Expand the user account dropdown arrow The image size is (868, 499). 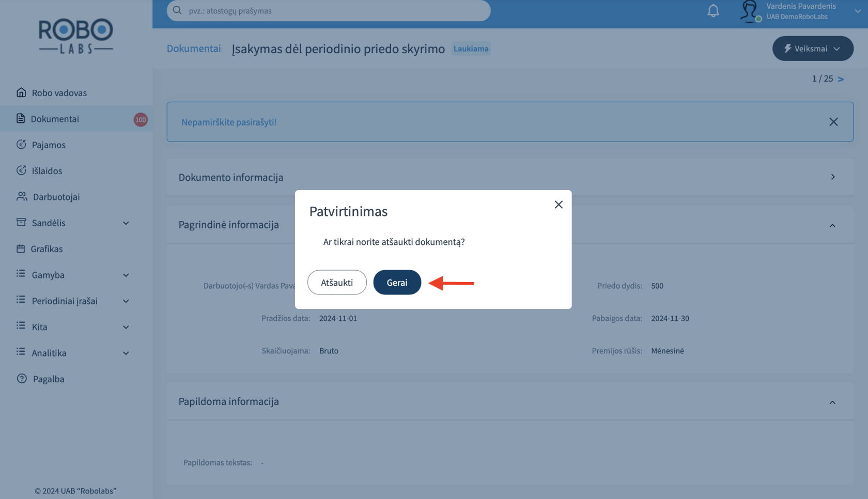[x=858, y=11]
